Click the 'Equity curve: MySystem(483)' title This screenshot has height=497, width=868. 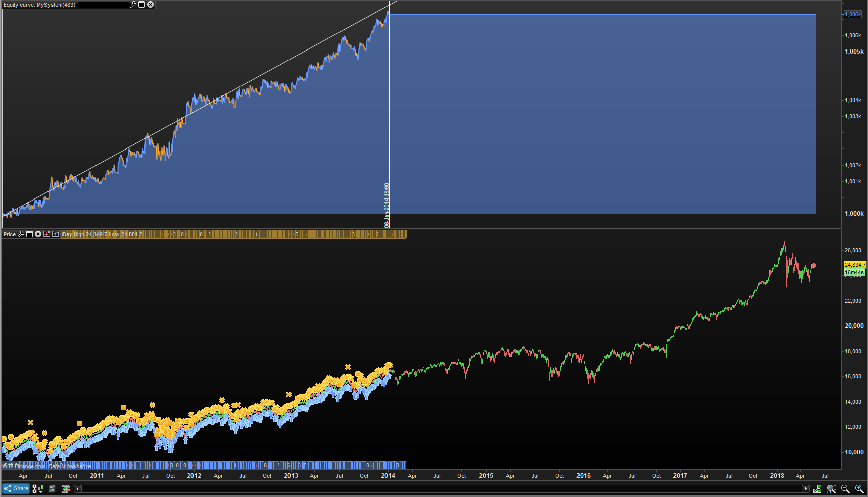[x=39, y=5]
